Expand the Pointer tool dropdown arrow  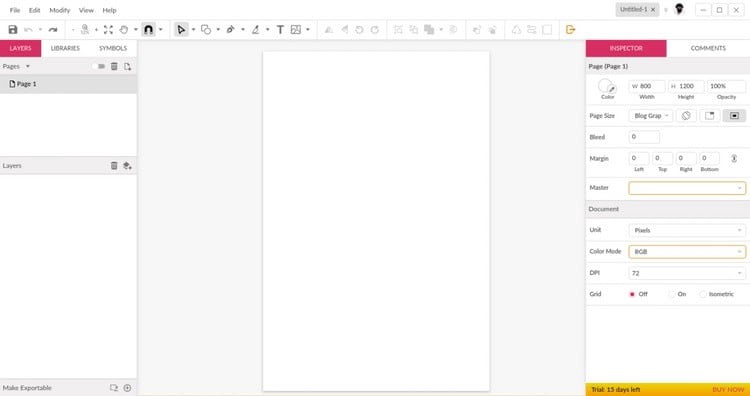tap(193, 30)
